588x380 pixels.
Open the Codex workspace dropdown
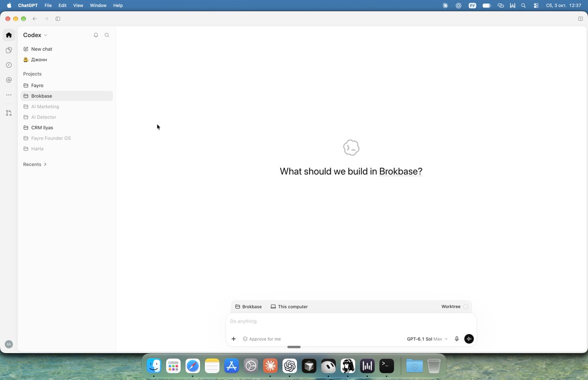35,35
